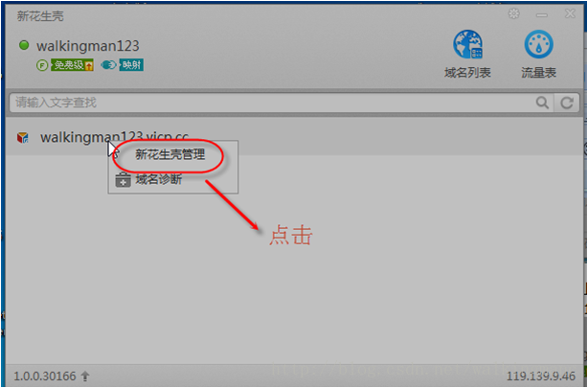This screenshot has width=588, height=388.
Task: Select 域名诊断 in the context menu
Action: (159, 179)
